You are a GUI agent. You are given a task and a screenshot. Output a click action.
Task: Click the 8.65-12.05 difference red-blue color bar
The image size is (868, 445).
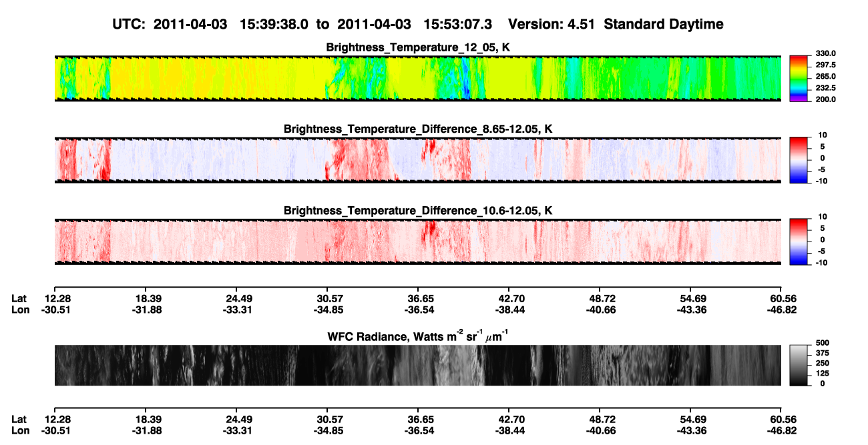pyautogui.click(x=799, y=159)
